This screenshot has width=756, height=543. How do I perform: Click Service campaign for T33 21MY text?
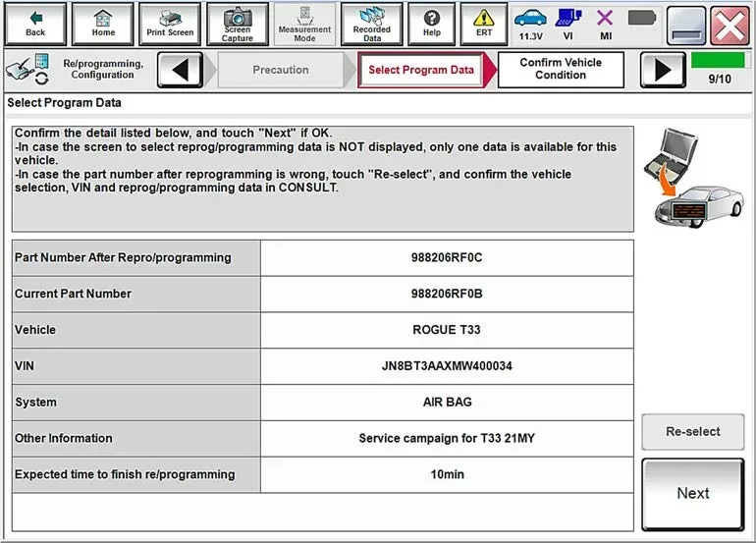tap(447, 438)
